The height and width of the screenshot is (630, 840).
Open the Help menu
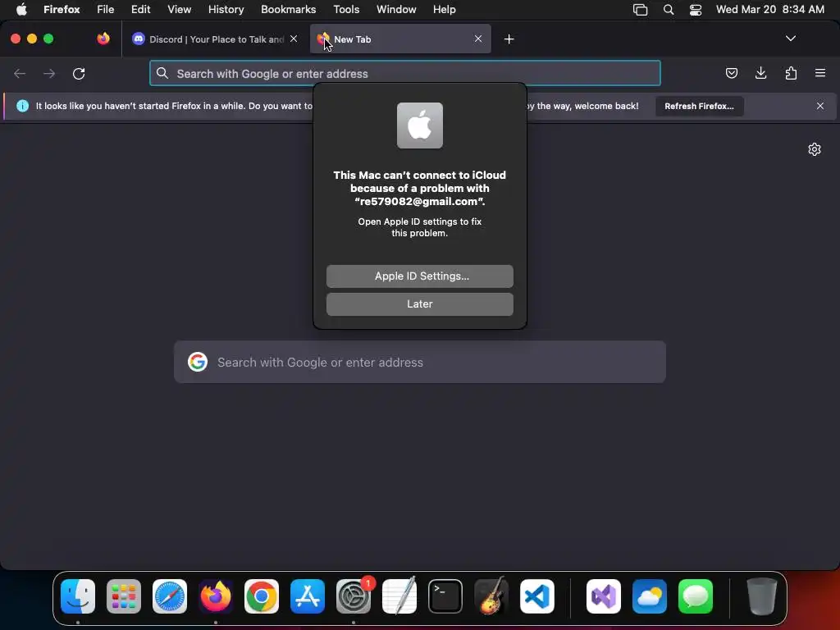[444, 9]
